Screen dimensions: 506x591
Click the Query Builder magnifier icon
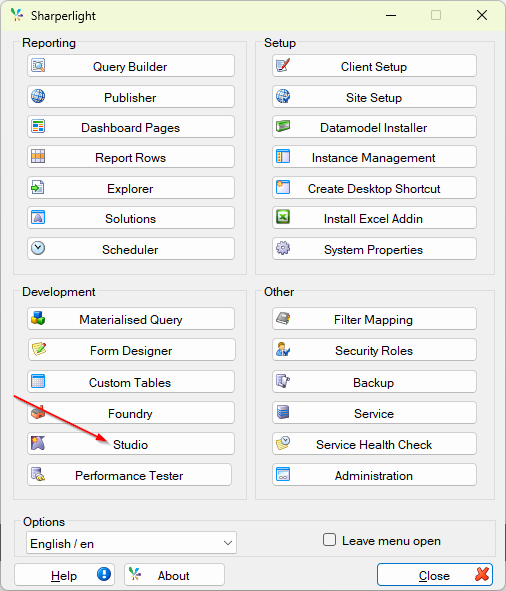click(38, 66)
